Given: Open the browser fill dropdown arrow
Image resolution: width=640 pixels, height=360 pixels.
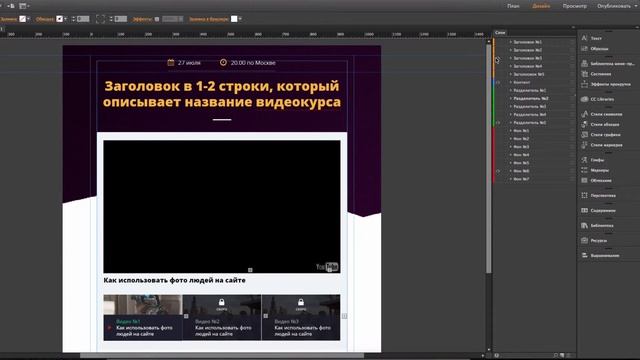Looking at the screenshot, I should point(240,19).
